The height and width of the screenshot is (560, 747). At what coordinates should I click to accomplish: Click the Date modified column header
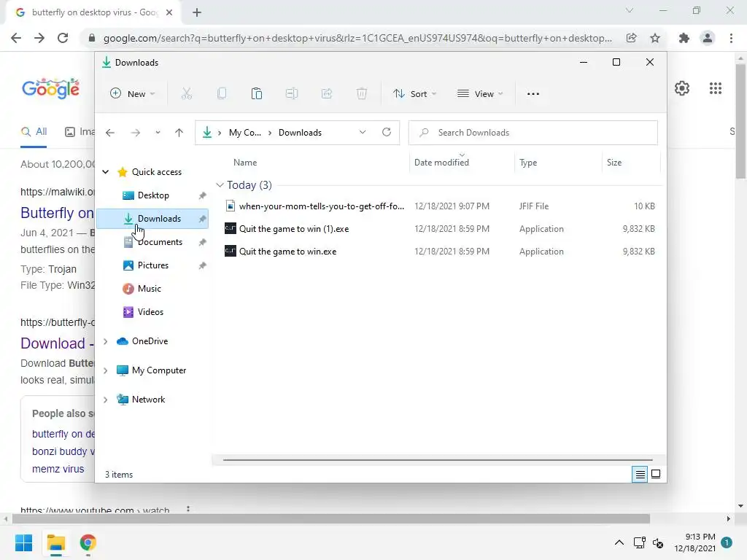[441, 163]
